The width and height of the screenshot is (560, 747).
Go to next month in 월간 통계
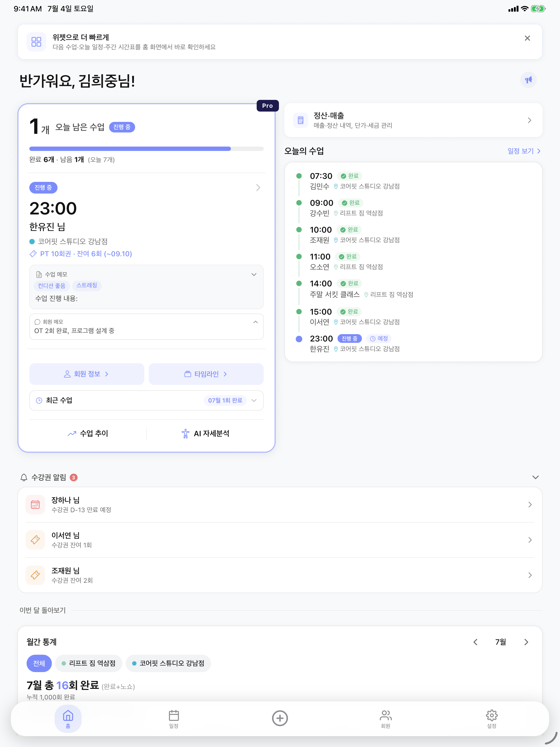(526, 642)
